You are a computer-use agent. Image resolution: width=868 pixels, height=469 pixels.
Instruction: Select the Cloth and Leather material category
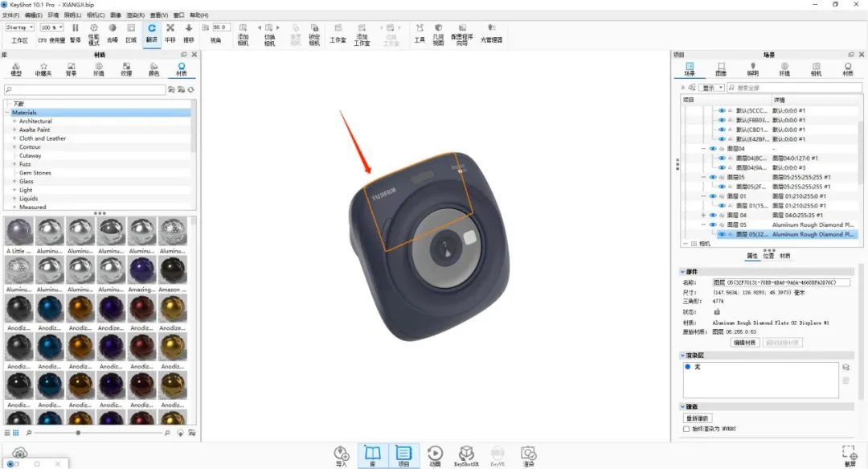pos(43,138)
